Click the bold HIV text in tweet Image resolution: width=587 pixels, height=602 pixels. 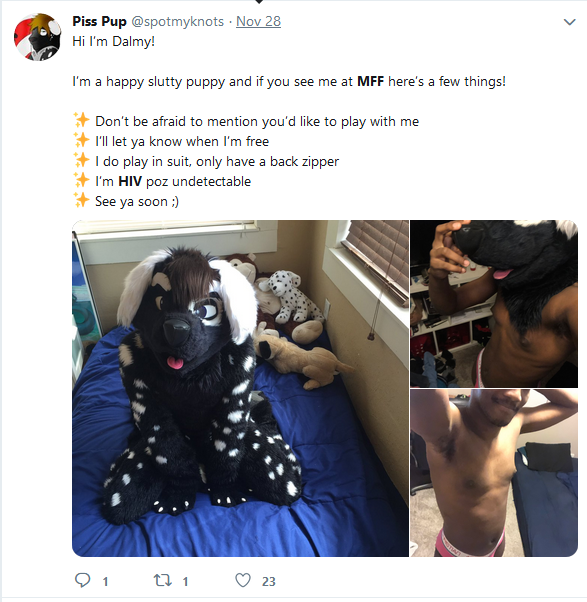tap(130, 181)
